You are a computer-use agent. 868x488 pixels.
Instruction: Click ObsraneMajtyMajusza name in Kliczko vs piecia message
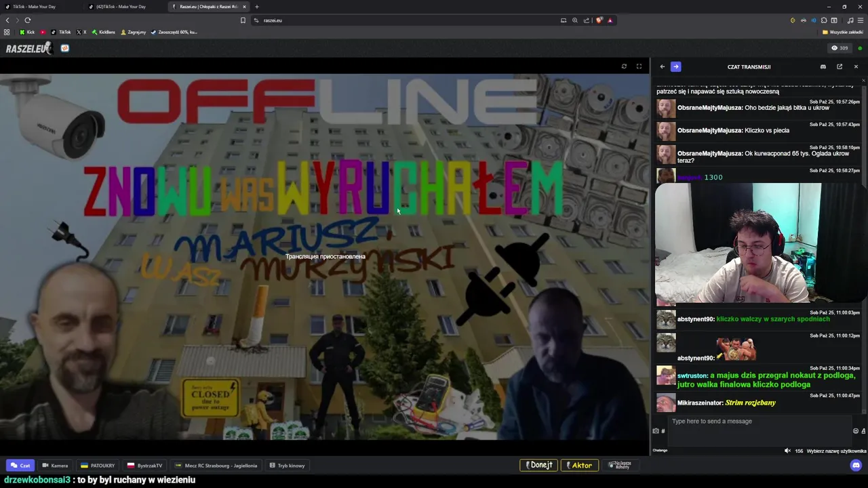[x=709, y=131]
